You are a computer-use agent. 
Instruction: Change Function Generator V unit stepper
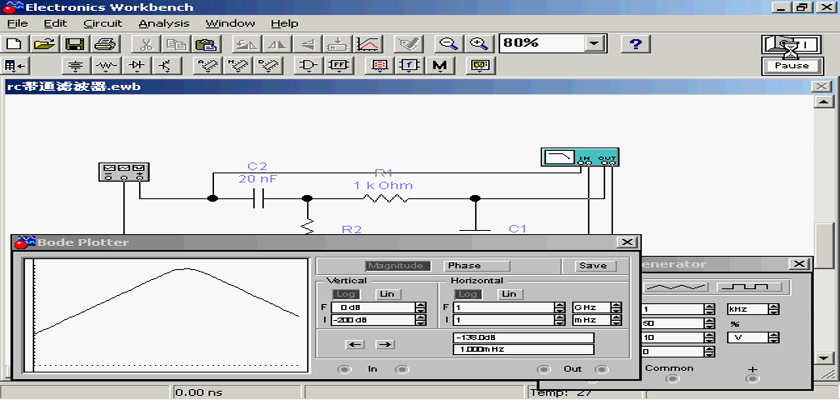[774, 338]
